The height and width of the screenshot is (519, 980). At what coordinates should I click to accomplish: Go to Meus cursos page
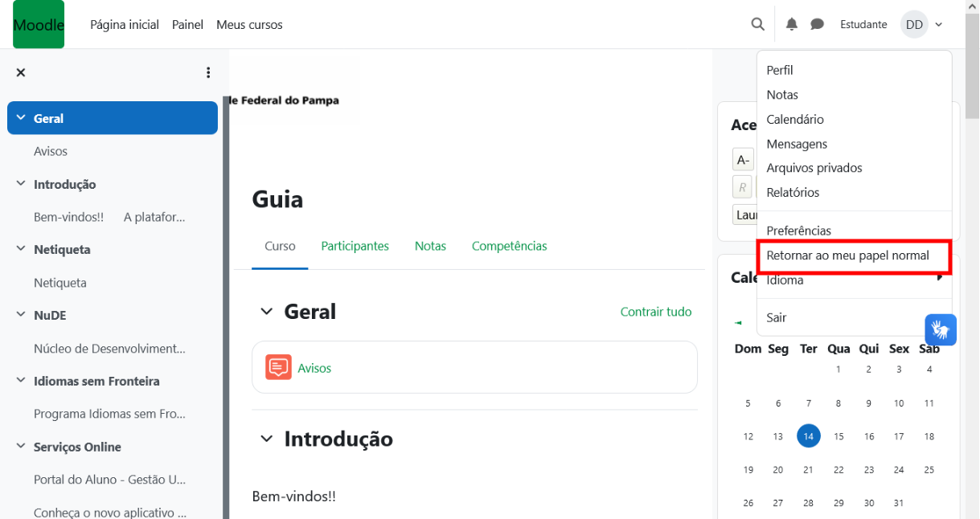click(x=249, y=25)
